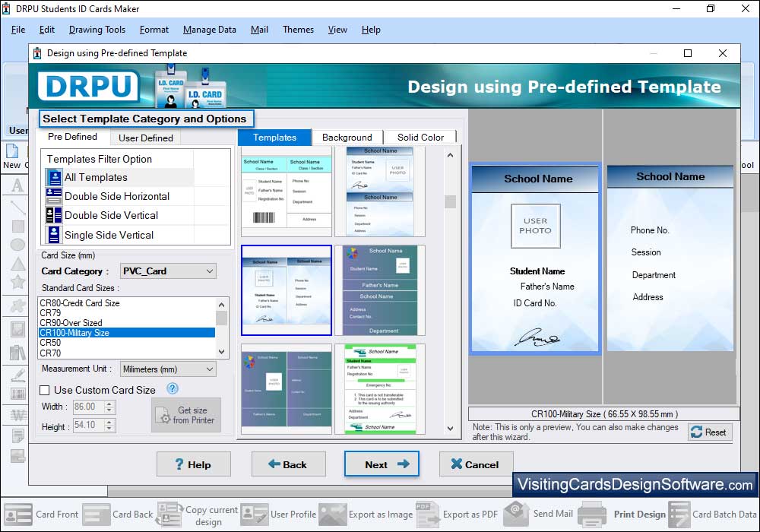Enable Use Custom Card Size checkbox
The width and height of the screenshot is (760, 532).
(45, 390)
